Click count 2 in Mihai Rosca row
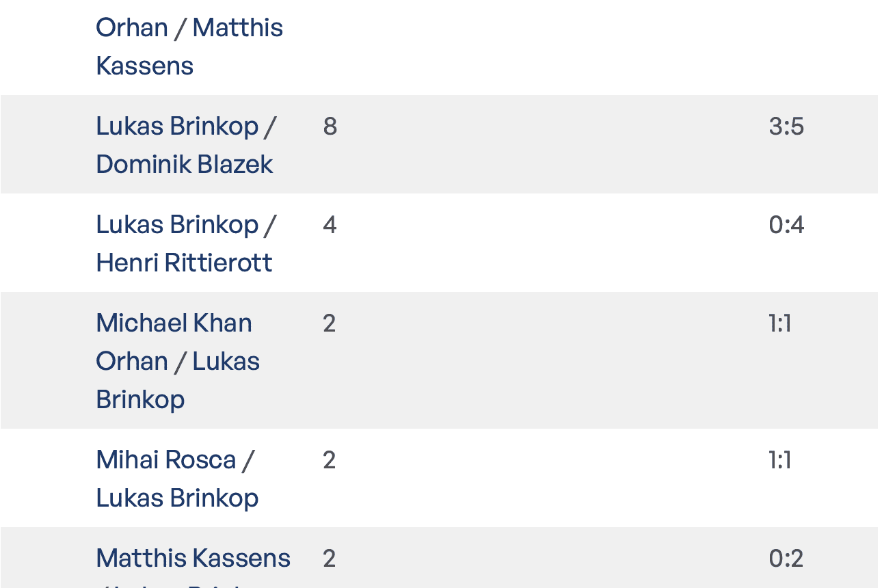882x588 pixels. (x=330, y=460)
